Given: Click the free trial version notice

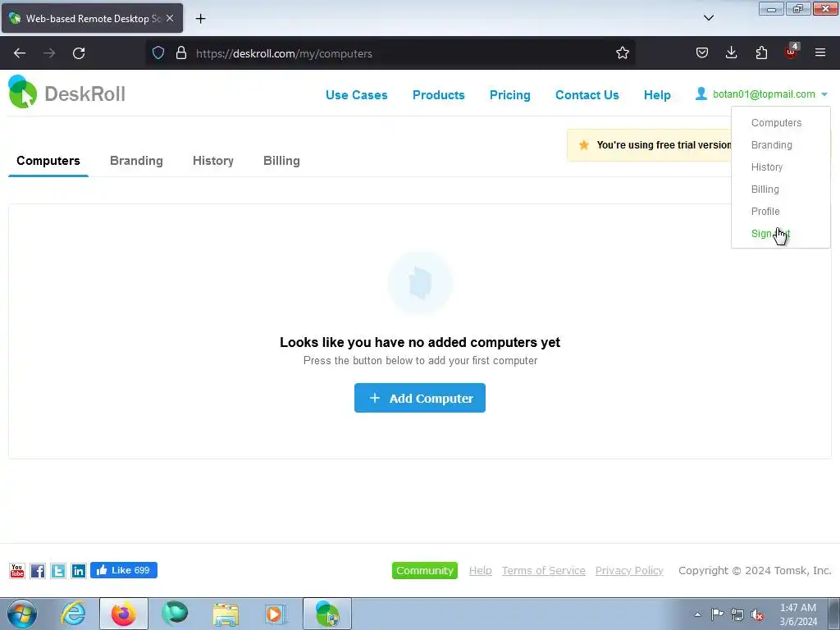Looking at the screenshot, I should tap(650, 144).
